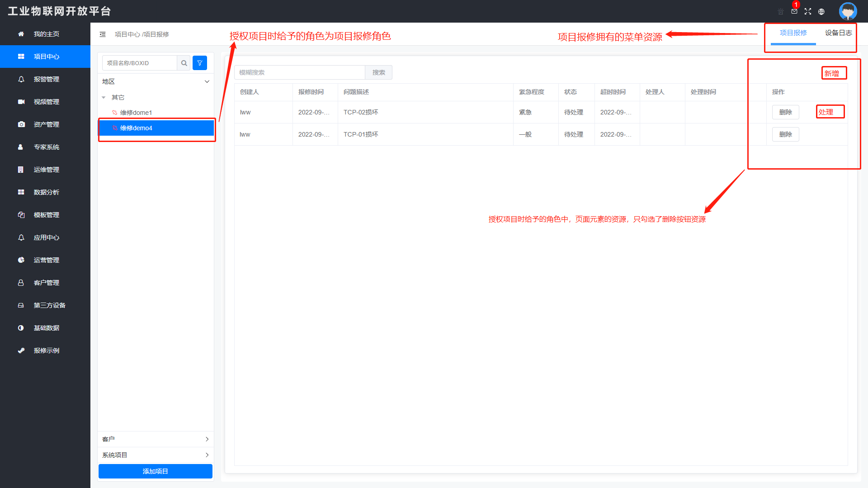Click the half-circle icon for 基础数据
The image size is (868, 488).
point(21,328)
